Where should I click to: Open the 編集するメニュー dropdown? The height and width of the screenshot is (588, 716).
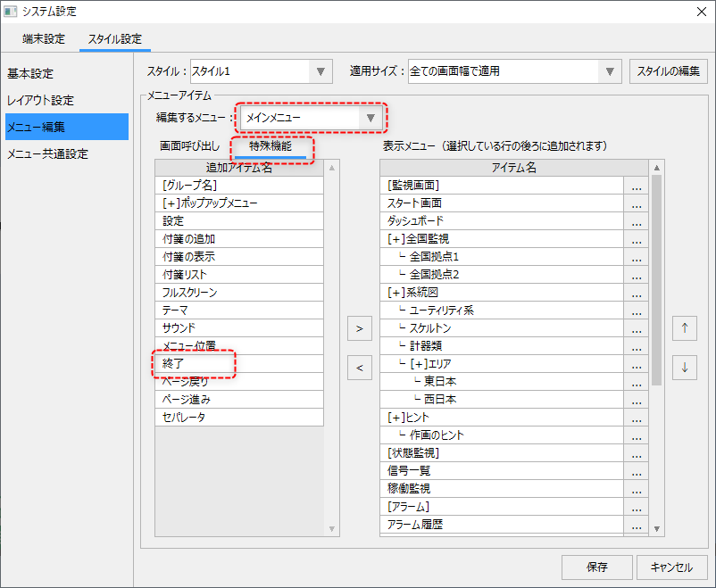pyautogui.click(x=371, y=118)
